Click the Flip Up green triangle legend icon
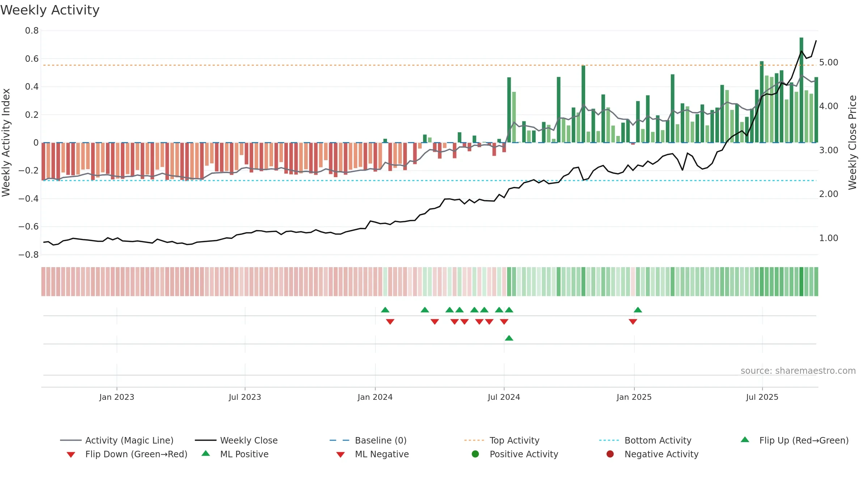Image resolution: width=868 pixels, height=488 pixels. (745, 440)
